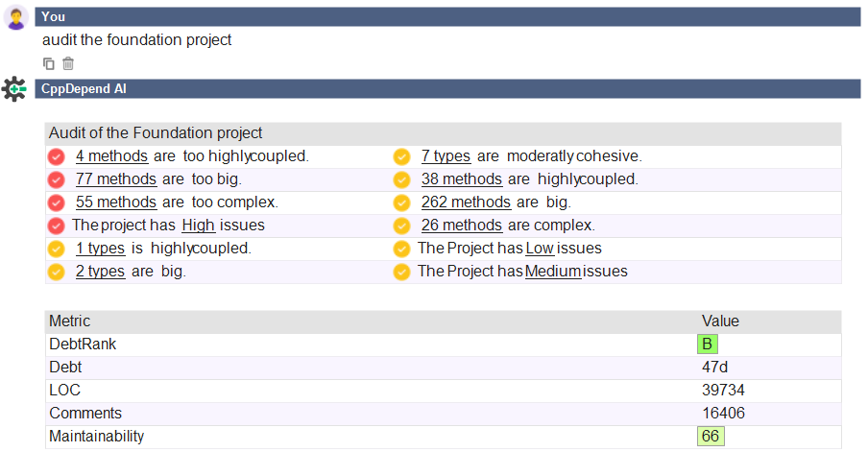
Task: Open the '1 types' highly coupled link
Action: tap(100, 249)
